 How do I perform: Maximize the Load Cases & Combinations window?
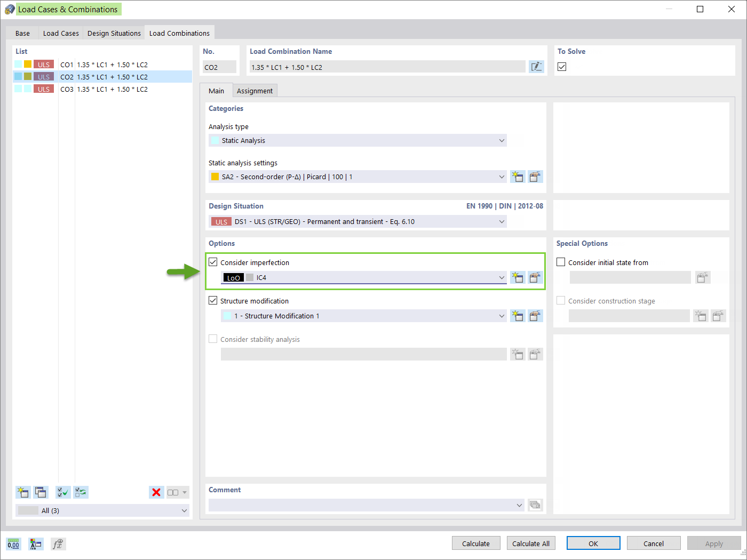click(x=700, y=9)
